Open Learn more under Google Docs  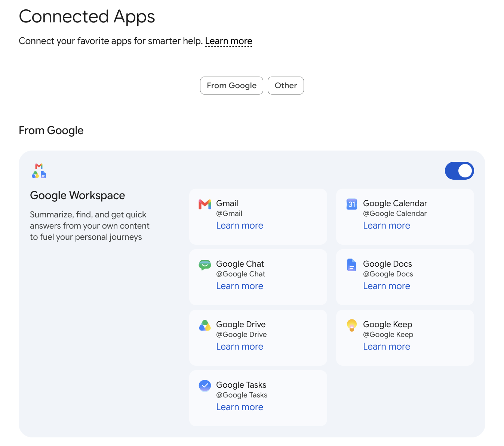click(x=387, y=286)
